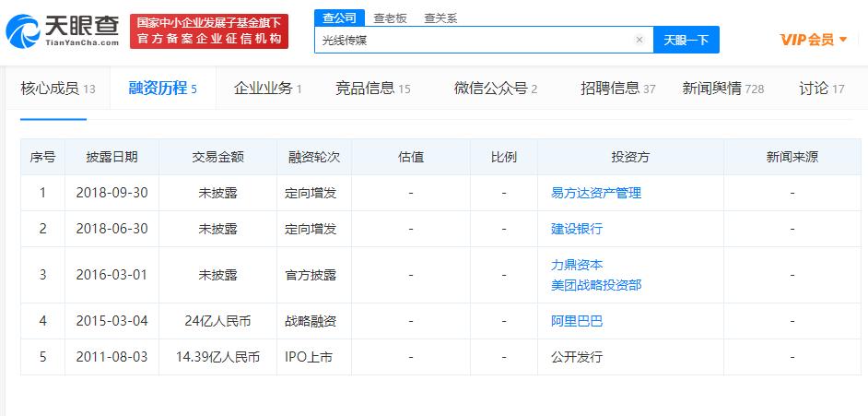Open the 新闻舆情 728 tab

723,88
